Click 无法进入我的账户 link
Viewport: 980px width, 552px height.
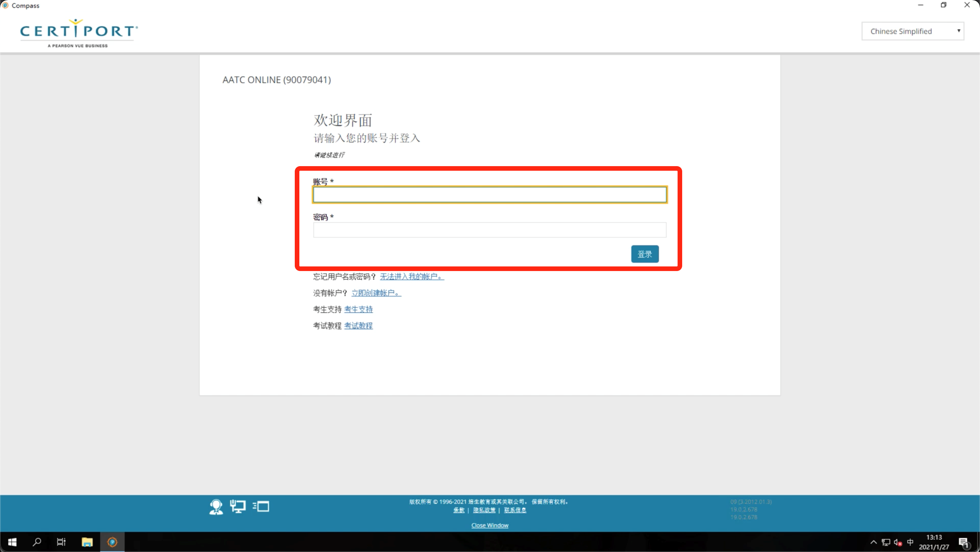tap(412, 276)
